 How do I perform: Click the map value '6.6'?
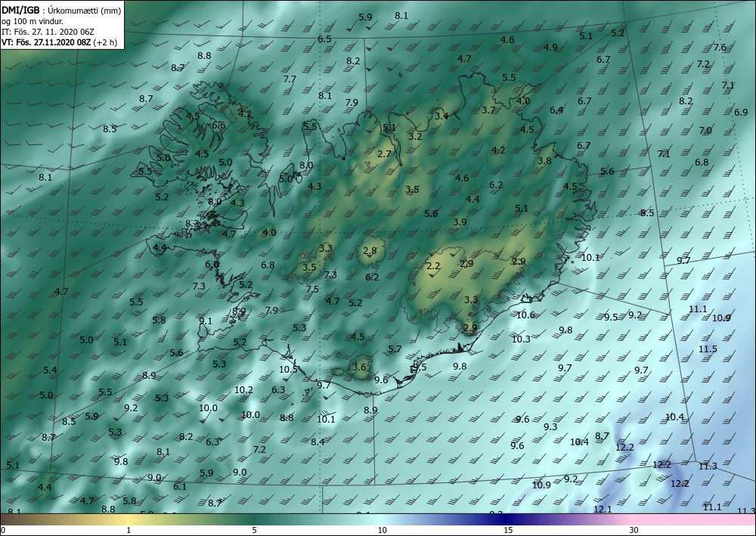218,125
